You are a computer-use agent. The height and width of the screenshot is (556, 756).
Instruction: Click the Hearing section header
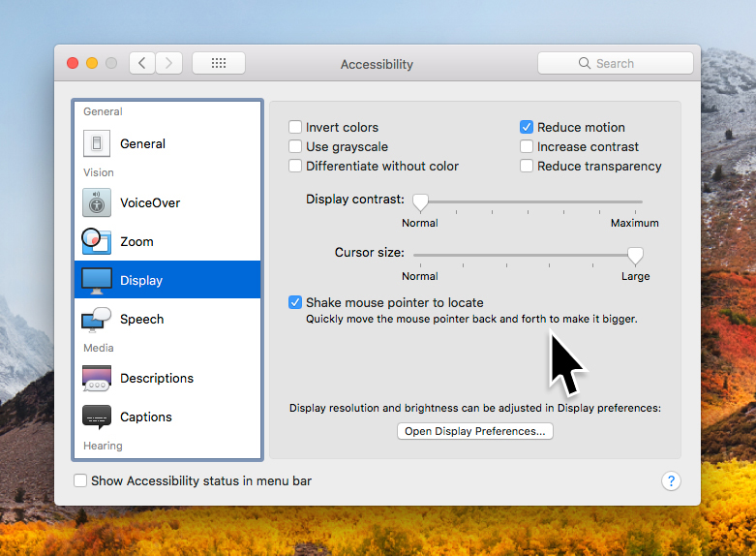(x=103, y=446)
